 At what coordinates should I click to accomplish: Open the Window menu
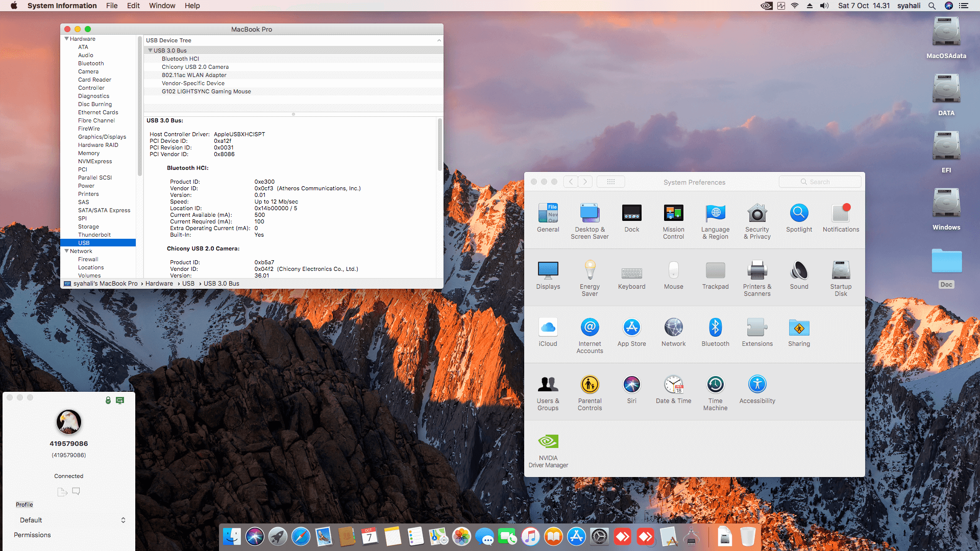point(162,6)
